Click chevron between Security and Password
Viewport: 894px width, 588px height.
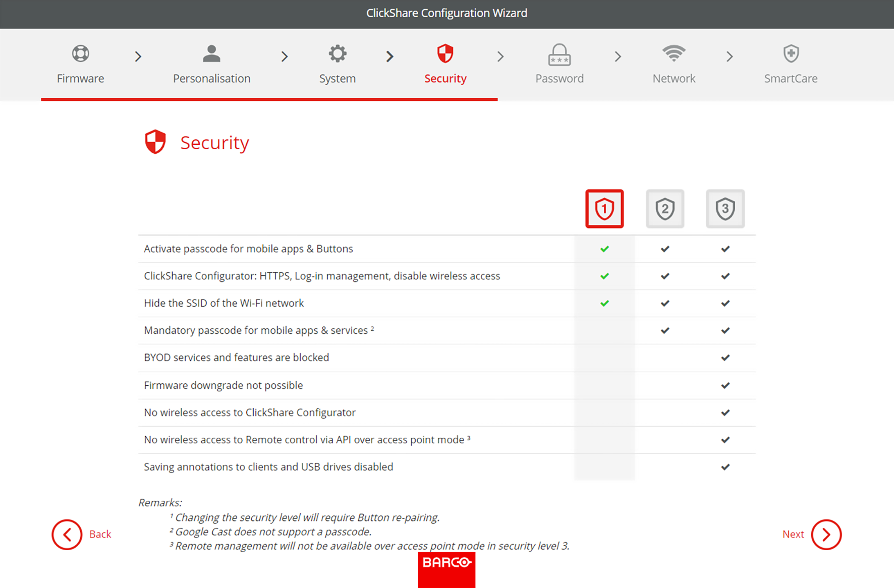pyautogui.click(x=500, y=56)
